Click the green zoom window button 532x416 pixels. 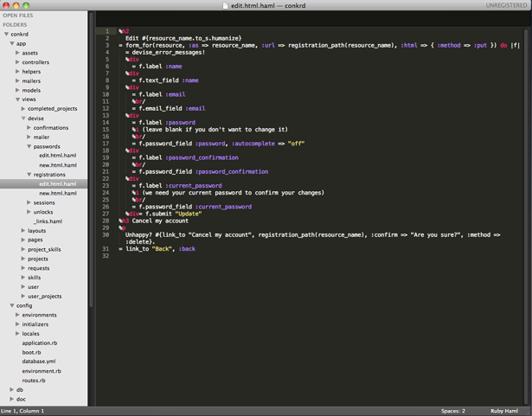click(26, 5)
